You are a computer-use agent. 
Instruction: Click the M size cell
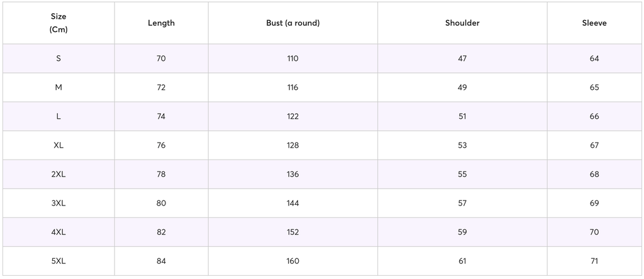pyautogui.click(x=58, y=87)
